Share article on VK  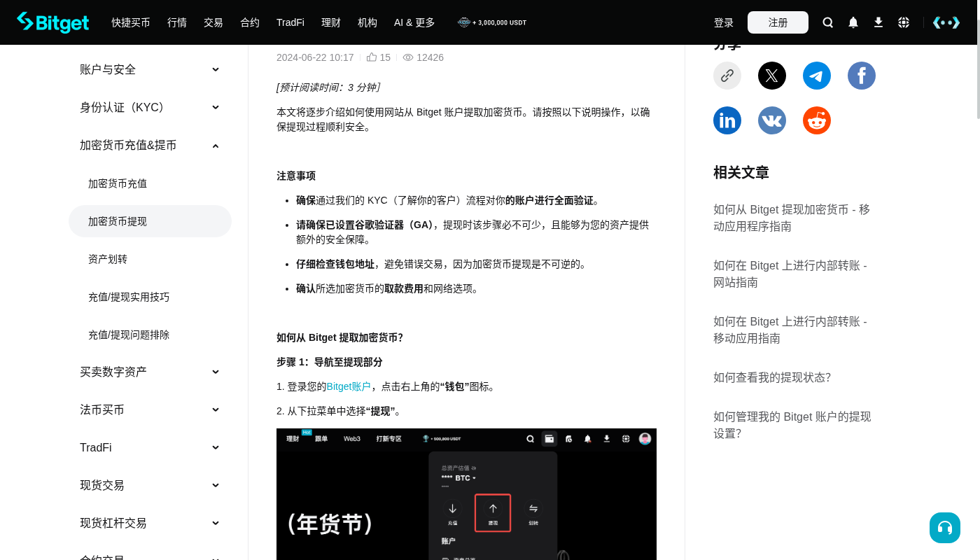[772, 120]
